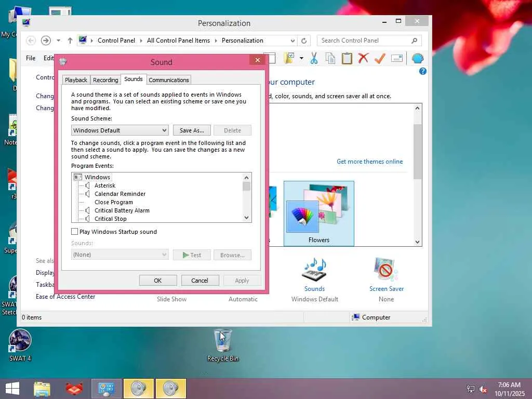532x399 pixels.
Task: Click the orange checkmark toolbar icon
Action: coord(380,58)
